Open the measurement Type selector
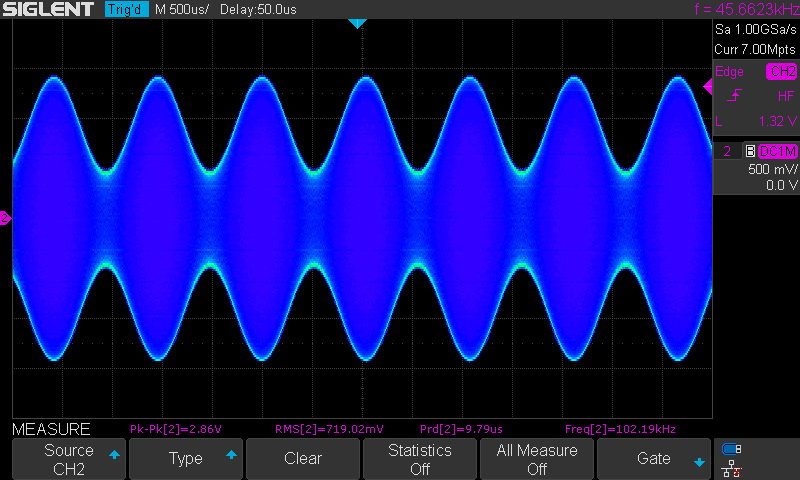The height and width of the screenshot is (480, 800). click(186, 459)
